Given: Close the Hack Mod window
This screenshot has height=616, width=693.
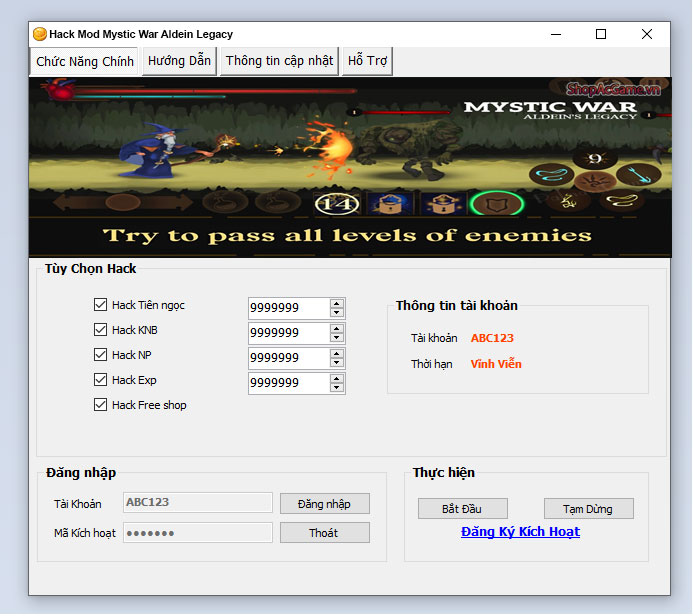Looking at the screenshot, I should [647, 34].
